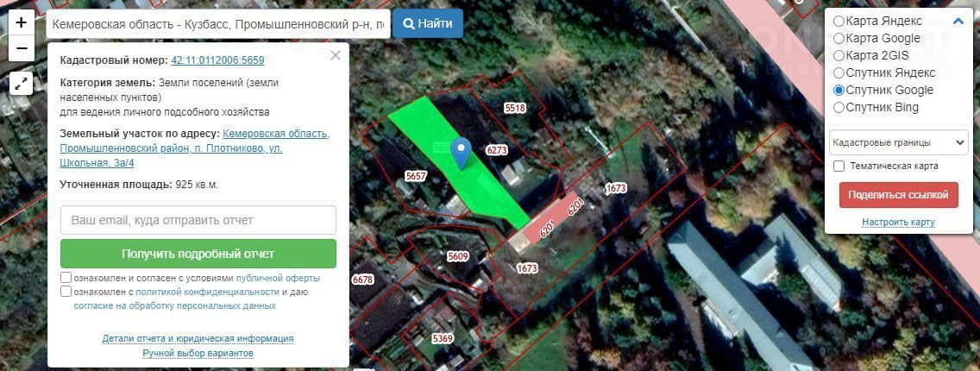Open cadastral number 42:11:0112006:5659 link
The width and height of the screenshot is (980, 371).
click(x=217, y=60)
